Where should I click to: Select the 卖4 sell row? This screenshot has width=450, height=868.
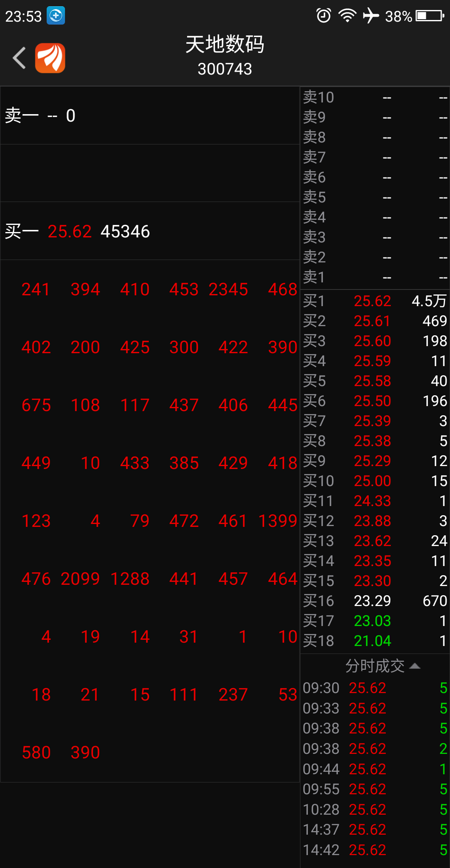click(375, 217)
